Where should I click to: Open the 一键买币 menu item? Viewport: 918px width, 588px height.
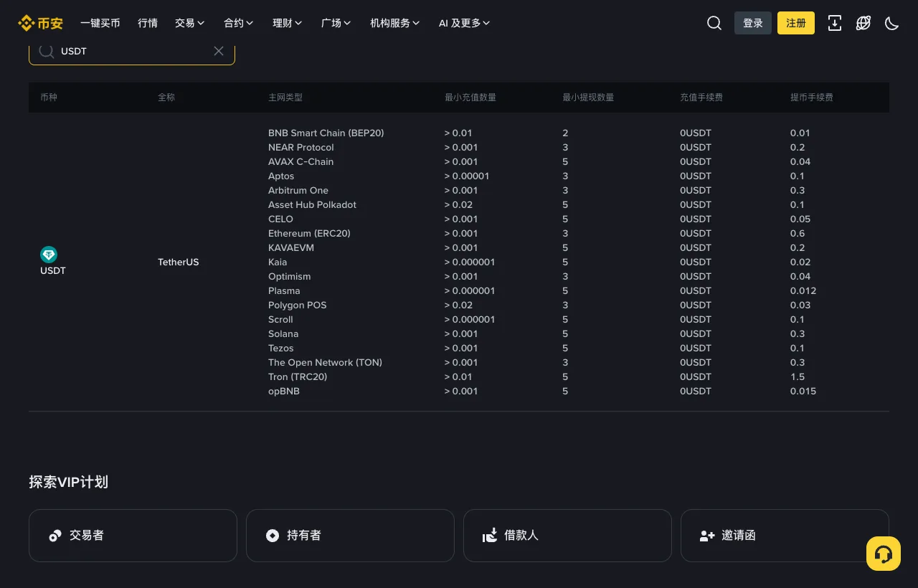click(100, 23)
